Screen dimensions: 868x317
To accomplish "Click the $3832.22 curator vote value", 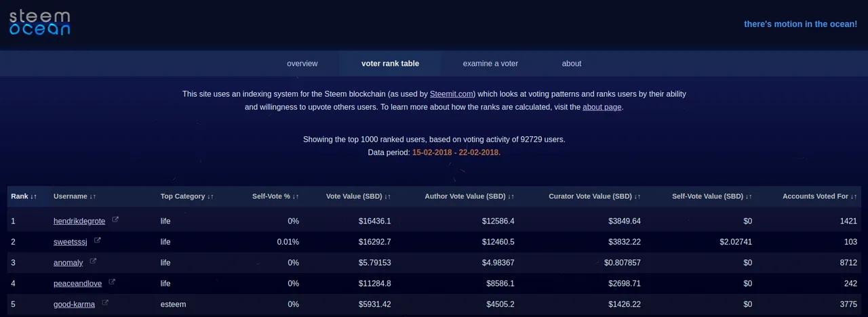I will point(625,242).
